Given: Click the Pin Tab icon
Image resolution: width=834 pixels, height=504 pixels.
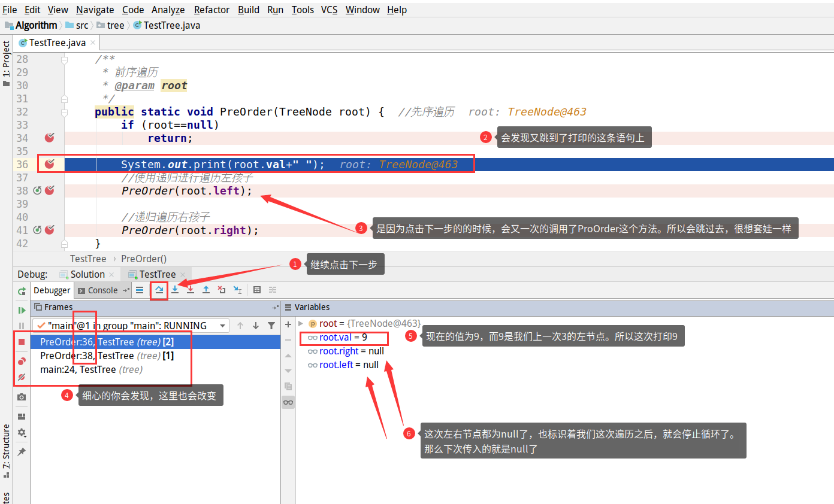Looking at the screenshot, I should pyautogui.click(x=22, y=451).
